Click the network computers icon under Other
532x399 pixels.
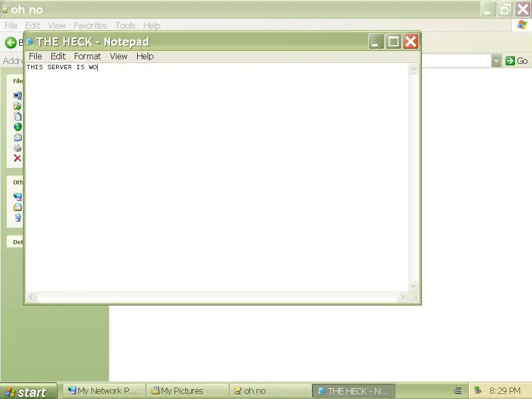pos(18,196)
